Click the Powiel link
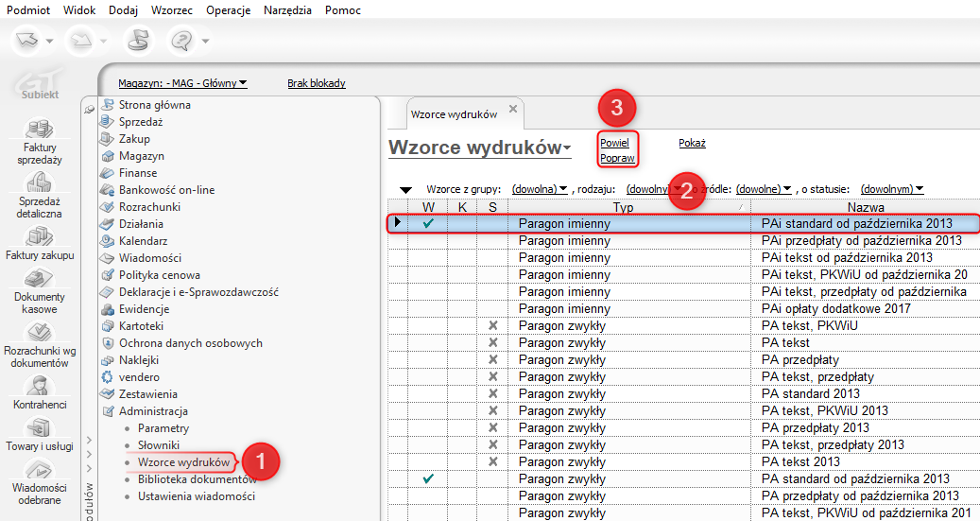This screenshot has height=521, width=980. coord(614,143)
